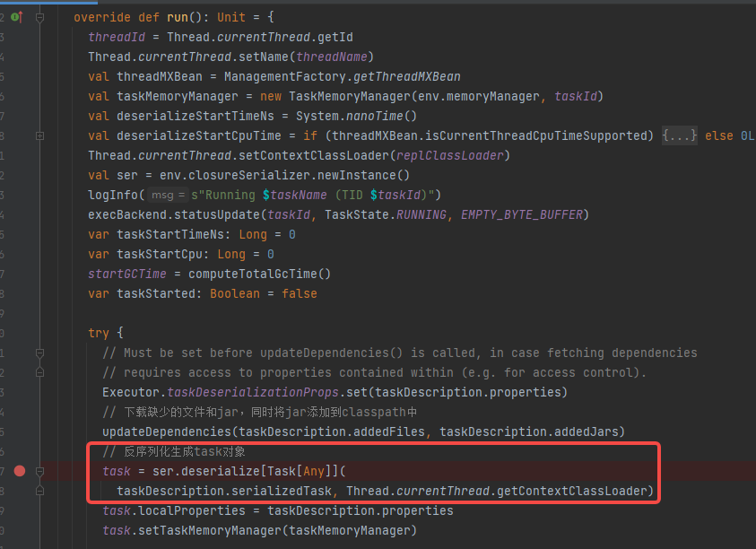Screen dimensions: 756x549
Task: Click 'EMPTY_BYTE_BUFFER' constant
Action: coord(522,214)
